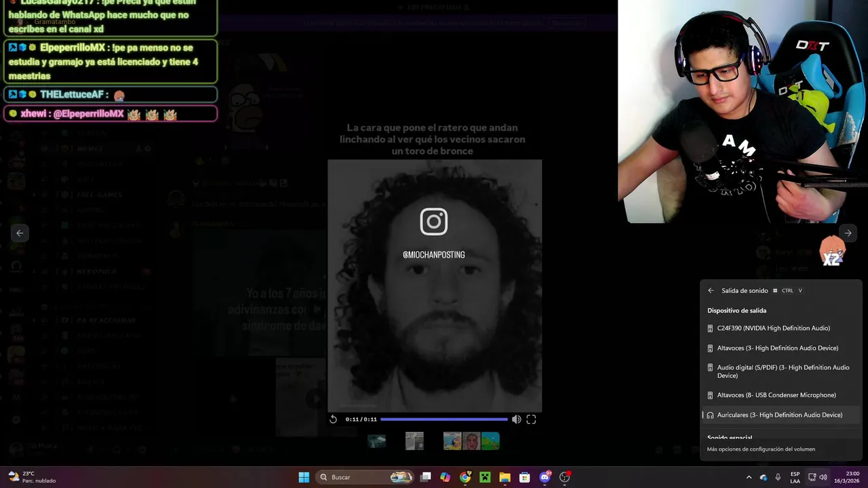
Task: Select the third thumbnail in the media strip
Action: [452, 441]
